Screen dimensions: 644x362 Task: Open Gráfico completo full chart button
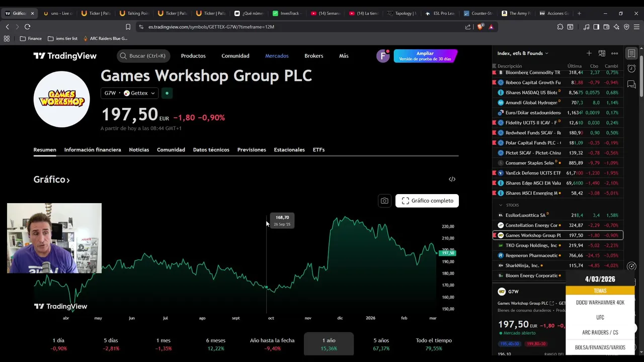coord(427,201)
